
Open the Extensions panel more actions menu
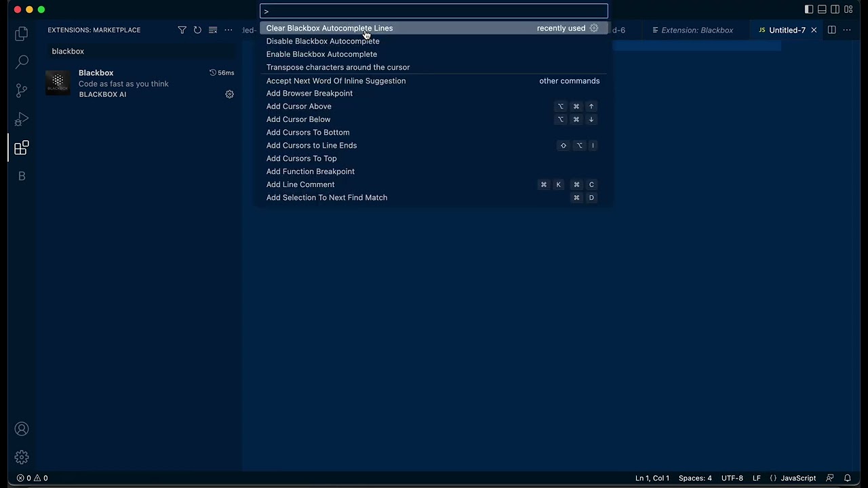(x=229, y=30)
